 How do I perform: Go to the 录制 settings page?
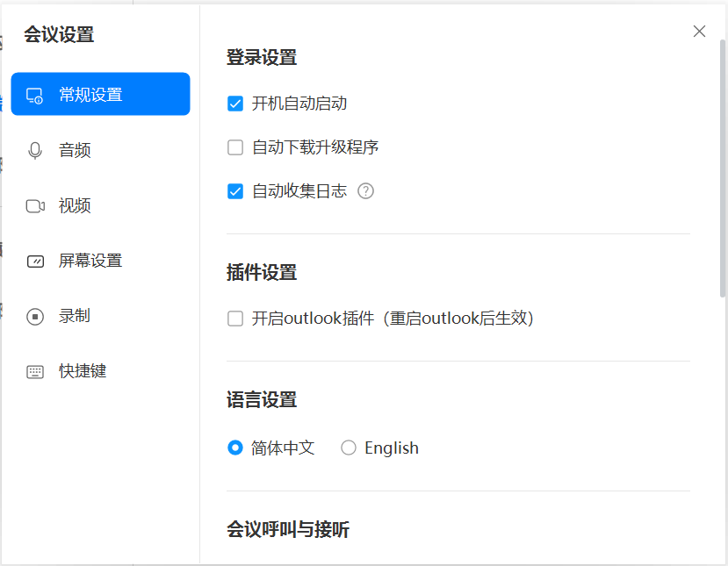[75, 315]
